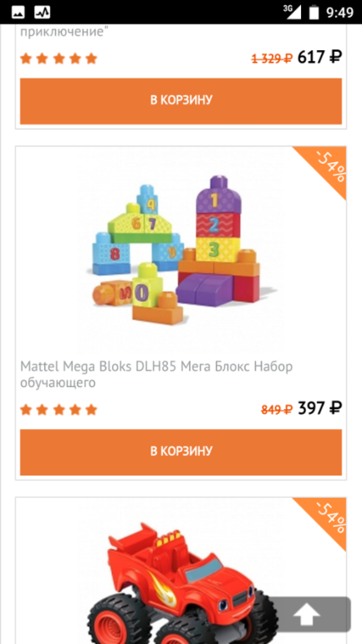Tap the 617 ₽ current price
362x644 pixels.
coord(319,57)
